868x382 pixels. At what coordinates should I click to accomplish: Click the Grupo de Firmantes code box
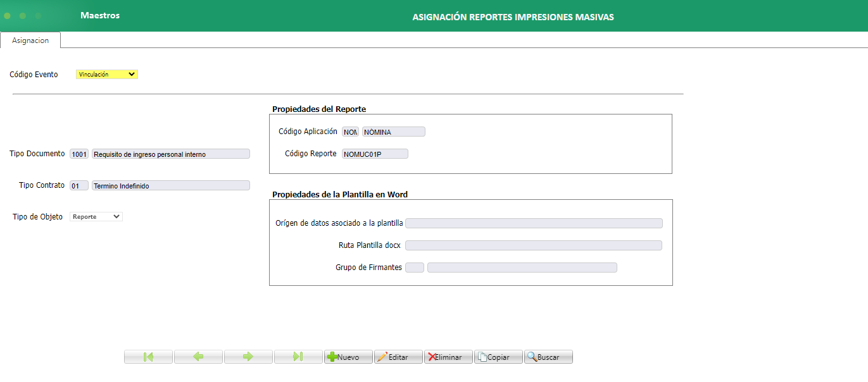tap(415, 267)
